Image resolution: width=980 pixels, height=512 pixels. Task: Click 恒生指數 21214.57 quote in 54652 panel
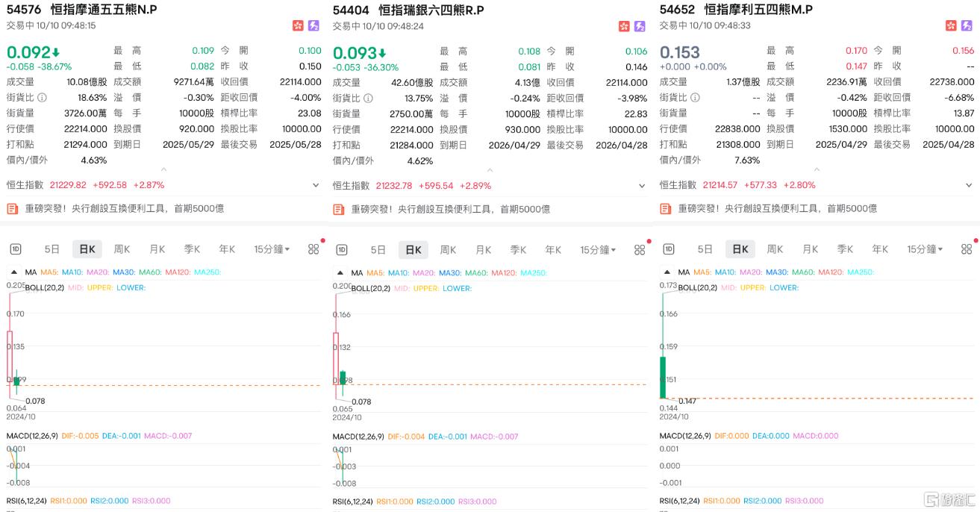[738, 184]
